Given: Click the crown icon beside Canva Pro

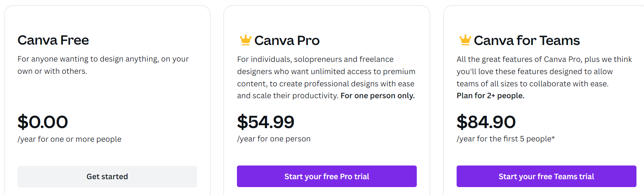Looking at the screenshot, I should pyautogui.click(x=246, y=40).
